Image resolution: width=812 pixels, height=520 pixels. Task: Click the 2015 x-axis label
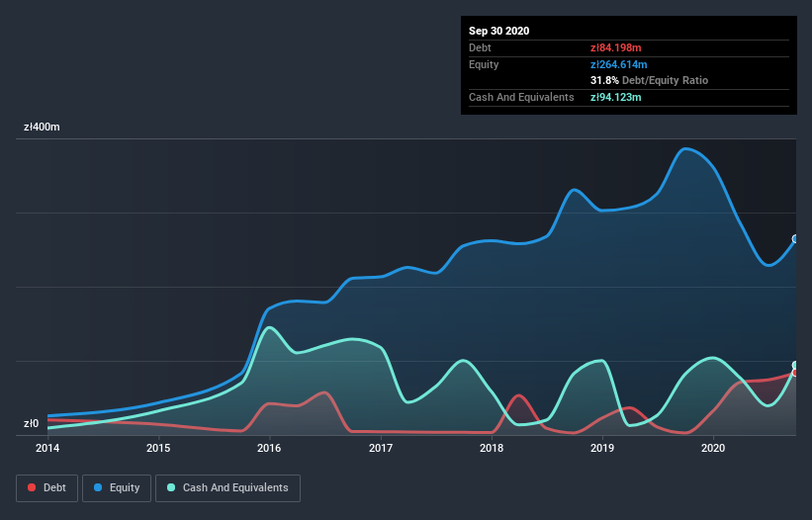pos(158,448)
